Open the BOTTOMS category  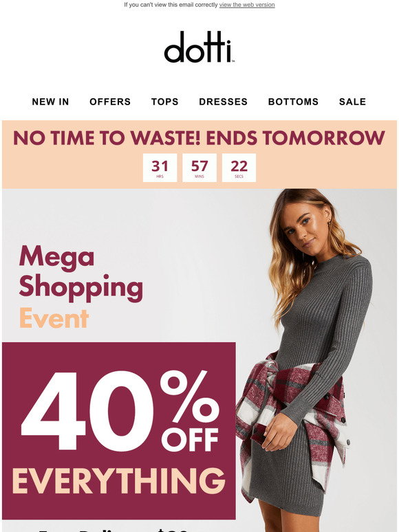click(x=293, y=102)
